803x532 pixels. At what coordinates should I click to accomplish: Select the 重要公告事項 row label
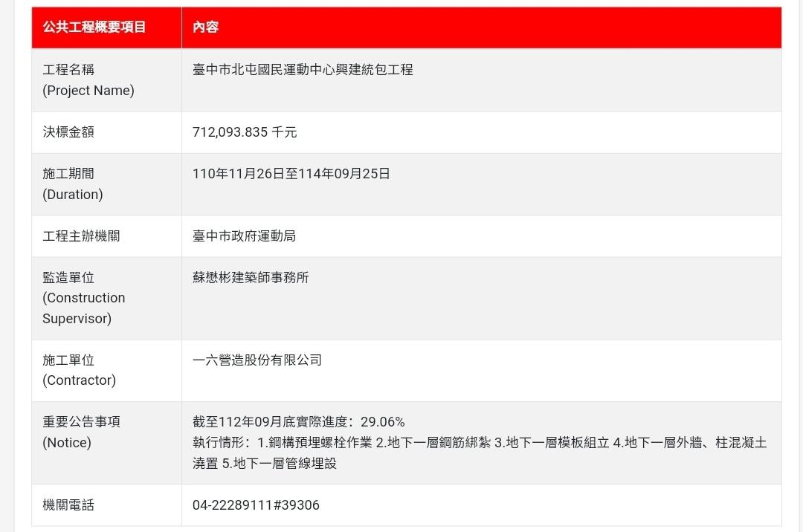coord(82,422)
